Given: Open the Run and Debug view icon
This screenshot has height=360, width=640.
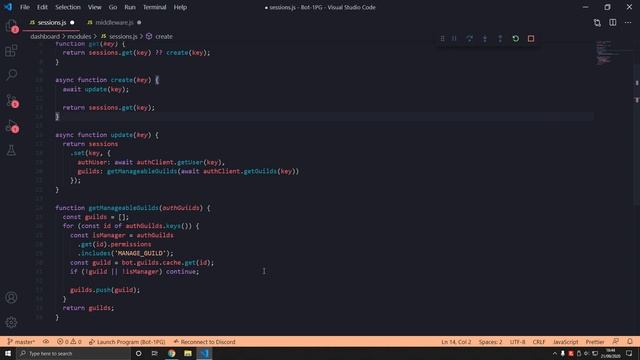Looking at the screenshot, I should click(11, 126).
